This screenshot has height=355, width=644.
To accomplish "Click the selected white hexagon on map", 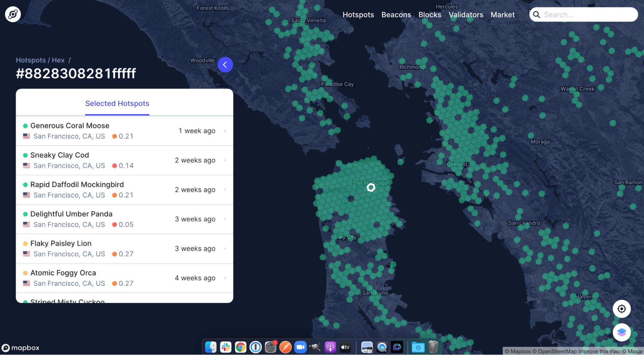I will (371, 187).
